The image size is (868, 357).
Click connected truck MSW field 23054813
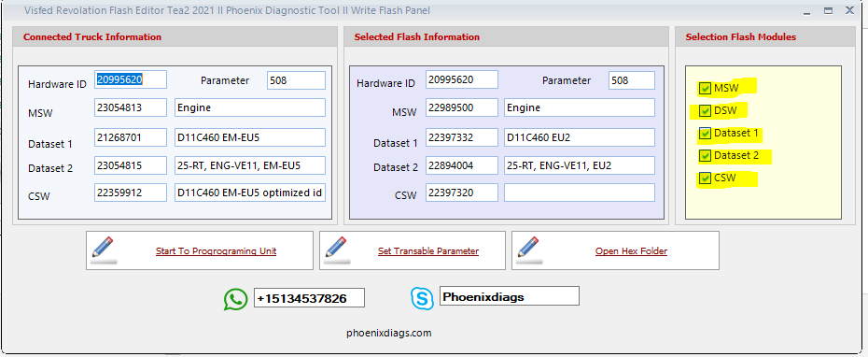click(x=131, y=107)
